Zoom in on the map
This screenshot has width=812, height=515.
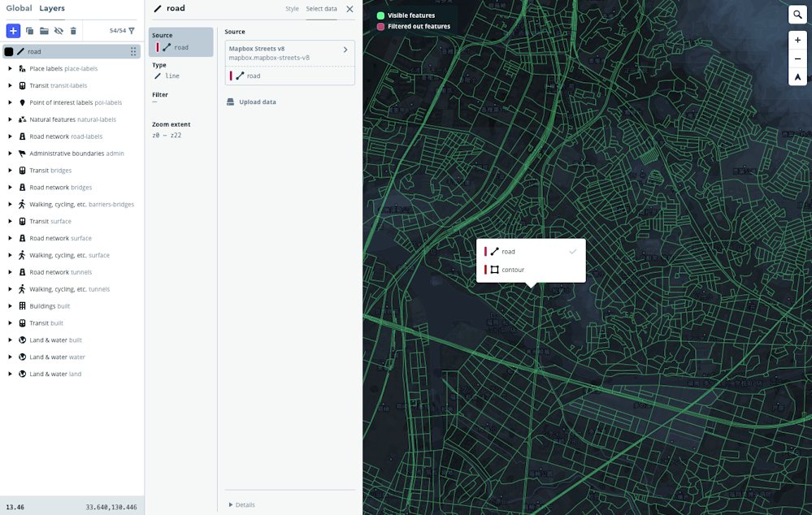797,41
